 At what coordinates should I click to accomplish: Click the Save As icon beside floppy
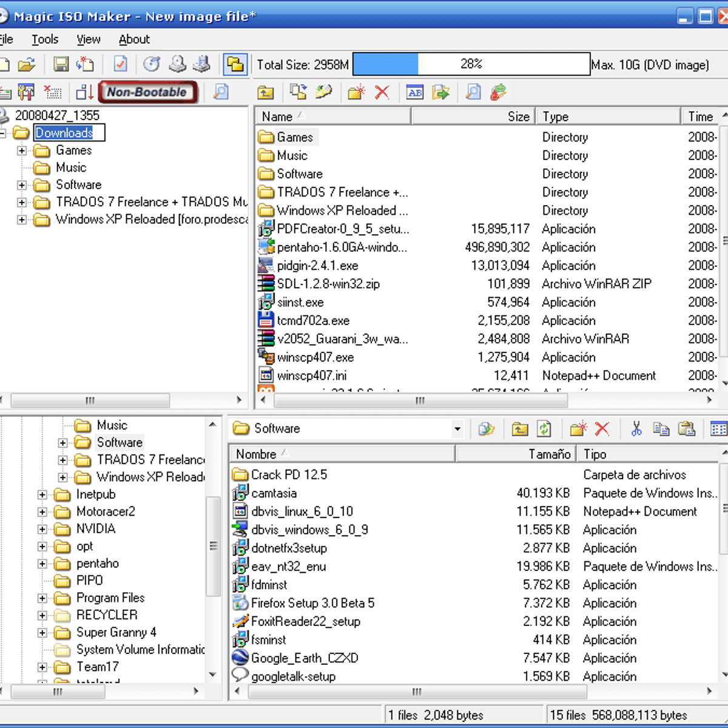[x=85, y=64]
